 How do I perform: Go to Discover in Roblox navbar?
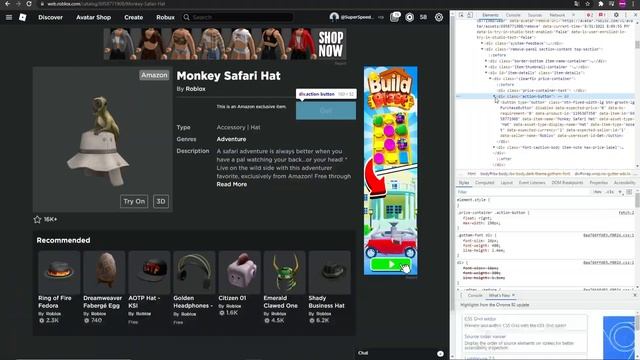(51, 17)
